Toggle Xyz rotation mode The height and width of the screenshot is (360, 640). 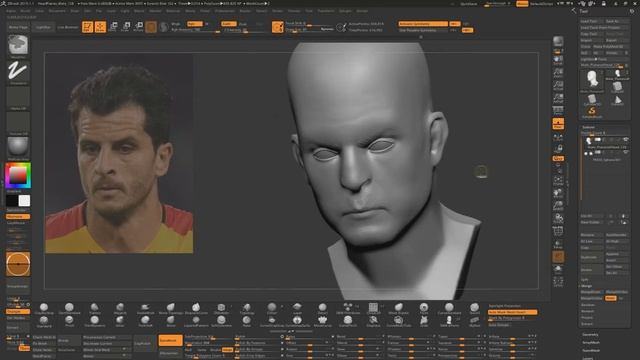coord(558,158)
